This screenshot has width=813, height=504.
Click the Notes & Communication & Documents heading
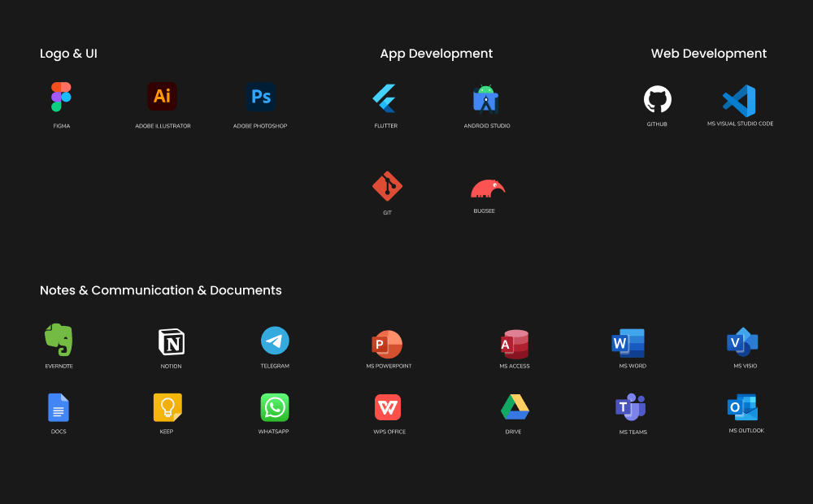point(161,290)
